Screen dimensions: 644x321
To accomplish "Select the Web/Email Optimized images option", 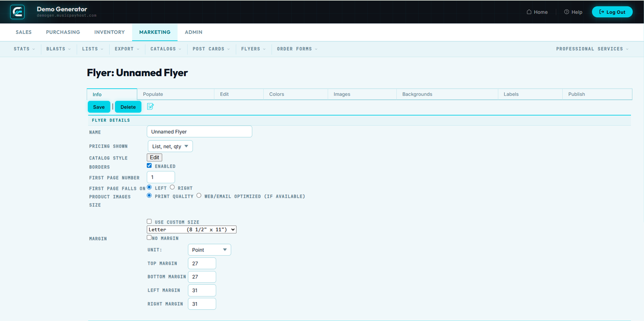I will (199, 195).
